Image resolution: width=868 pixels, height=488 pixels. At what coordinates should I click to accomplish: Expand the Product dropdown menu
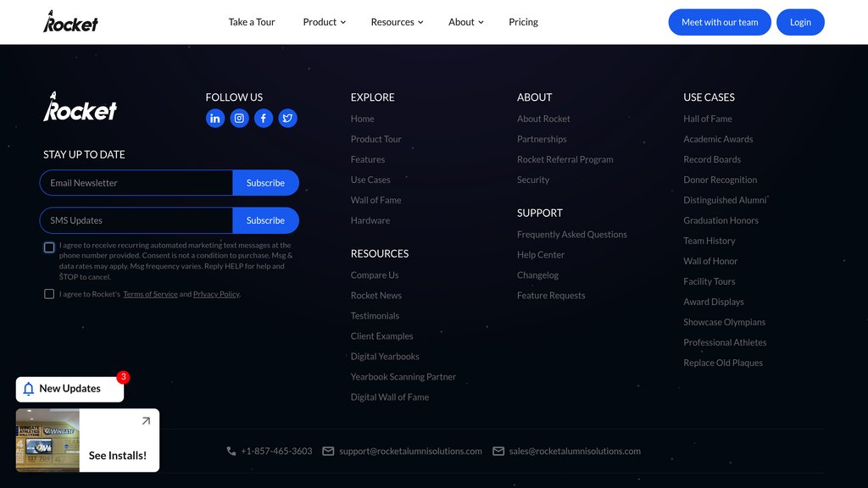pyautogui.click(x=324, y=22)
